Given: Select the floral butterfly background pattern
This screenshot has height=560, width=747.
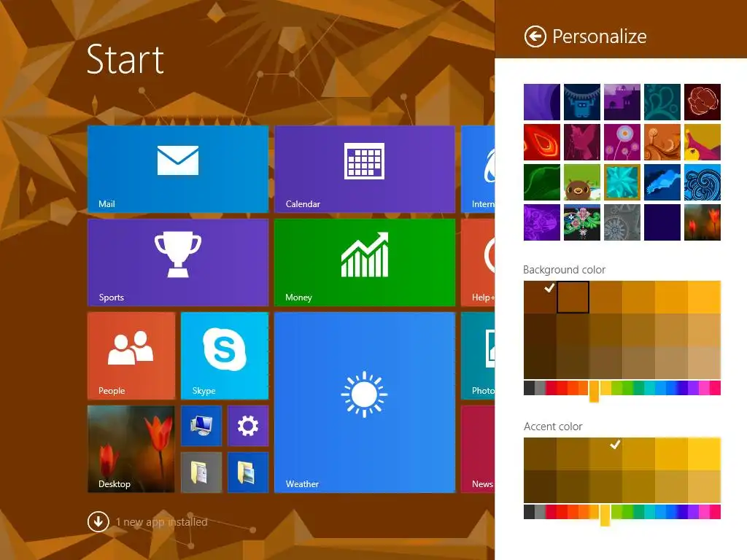Looking at the screenshot, I should click(x=581, y=222).
